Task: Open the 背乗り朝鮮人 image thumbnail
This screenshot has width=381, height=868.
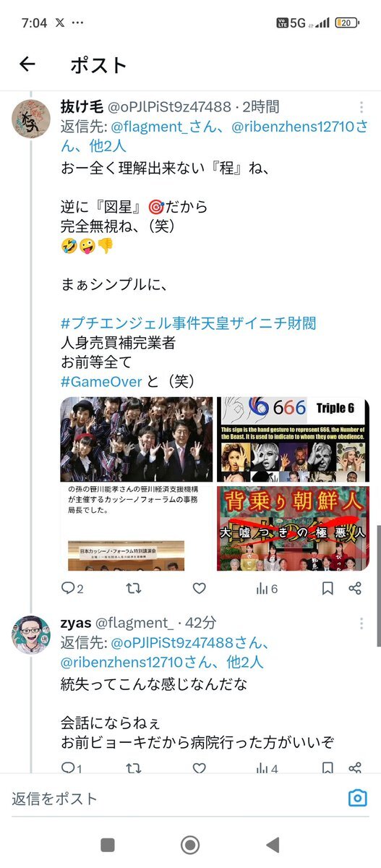Action: tap(293, 528)
